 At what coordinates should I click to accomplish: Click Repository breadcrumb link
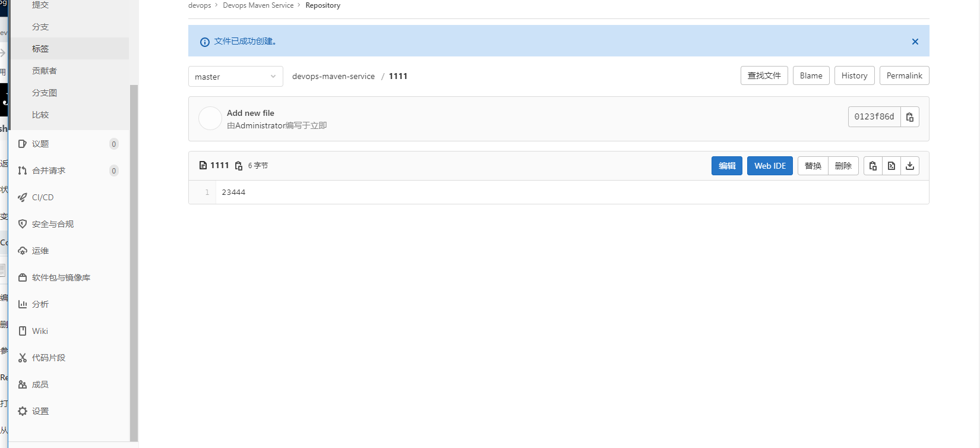pyautogui.click(x=323, y=5)
